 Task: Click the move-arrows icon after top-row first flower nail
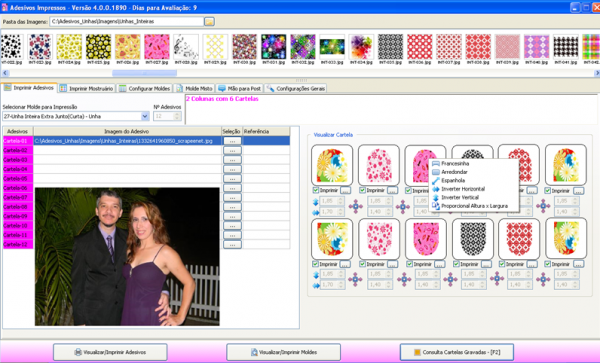[x=355, y=206]
